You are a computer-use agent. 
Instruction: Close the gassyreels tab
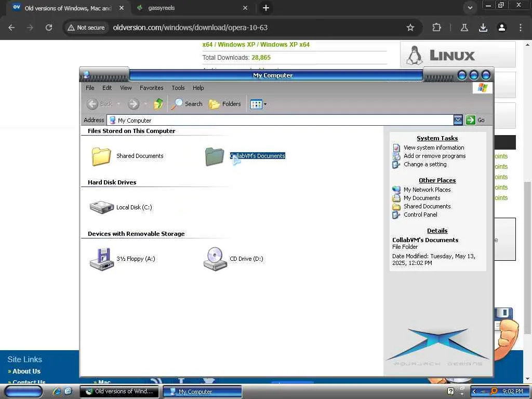245,8
